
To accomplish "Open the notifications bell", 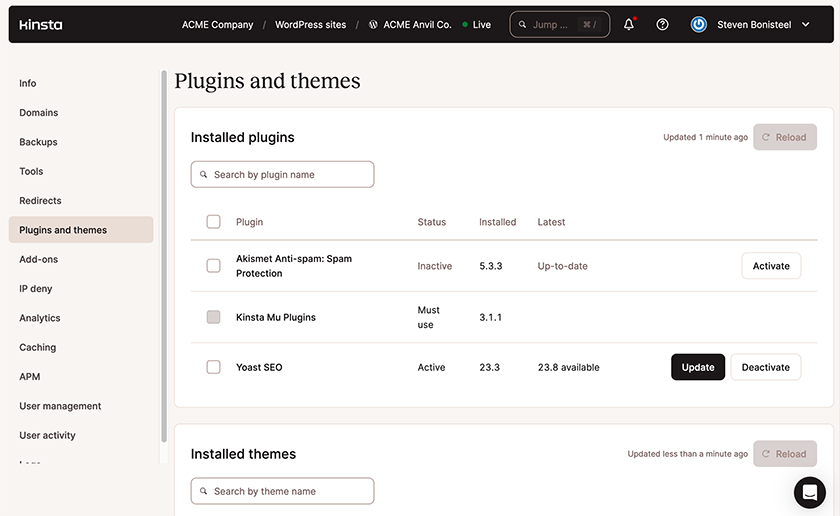I will coord(629,25).
